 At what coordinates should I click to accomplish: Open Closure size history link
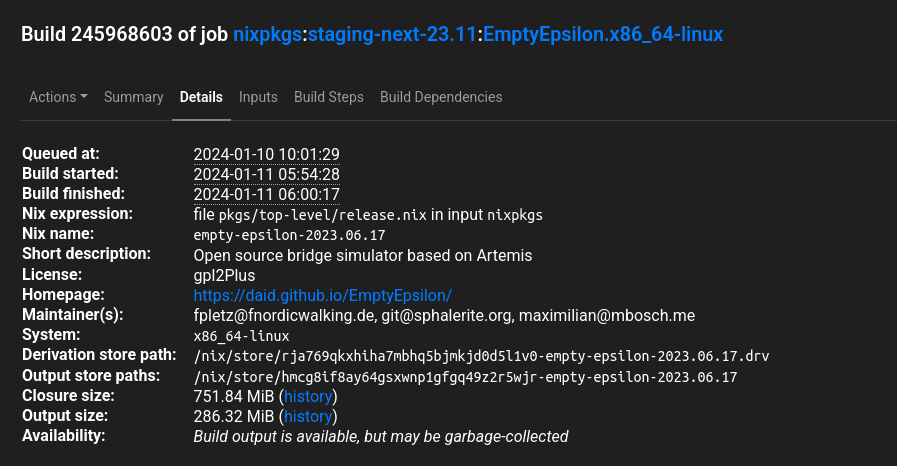pyautogui.click(x=308, y=396)
